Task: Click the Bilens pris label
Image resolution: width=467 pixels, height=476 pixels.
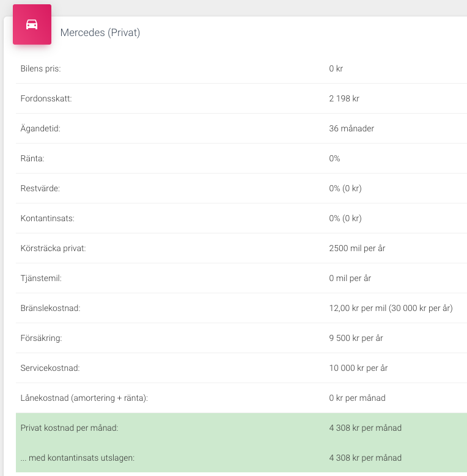Action: point(41,68)
